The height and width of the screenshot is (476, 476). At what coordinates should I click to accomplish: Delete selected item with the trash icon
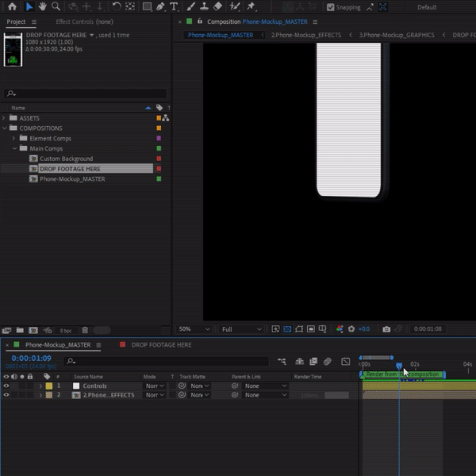pyautogui.click(x=85, y=330)
